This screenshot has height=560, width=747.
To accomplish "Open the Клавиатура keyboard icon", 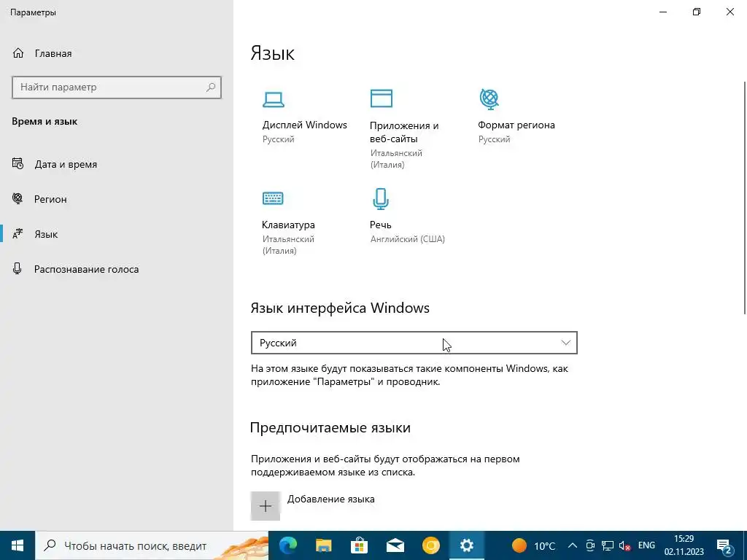I will coord(273,198).
